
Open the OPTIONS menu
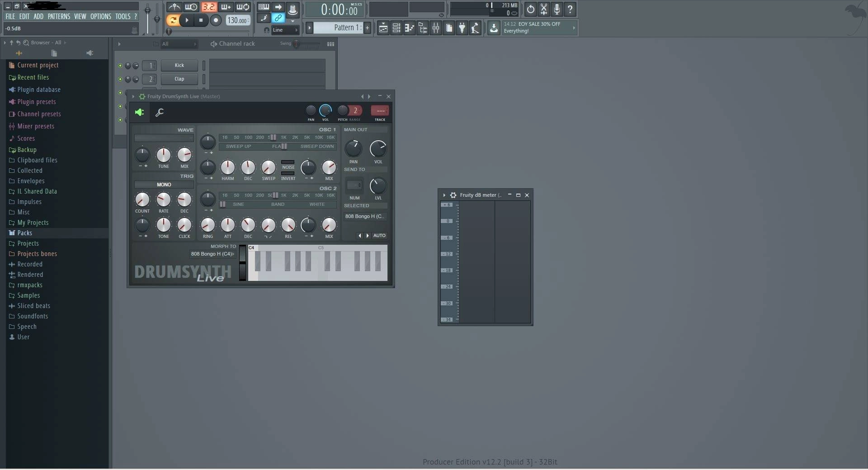pyautogui.click(x=100, y=16)
